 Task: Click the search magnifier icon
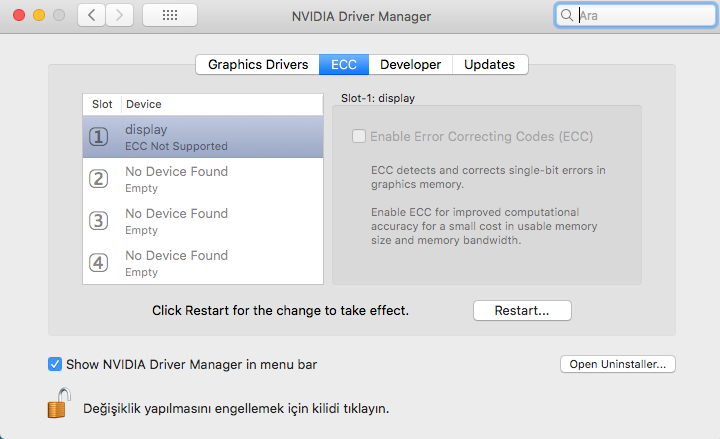567,16
